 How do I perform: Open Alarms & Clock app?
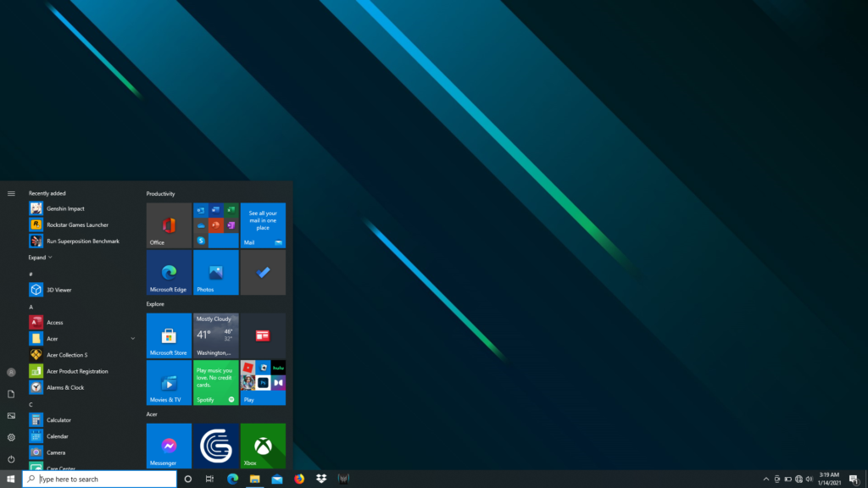[x=82, y=388]
